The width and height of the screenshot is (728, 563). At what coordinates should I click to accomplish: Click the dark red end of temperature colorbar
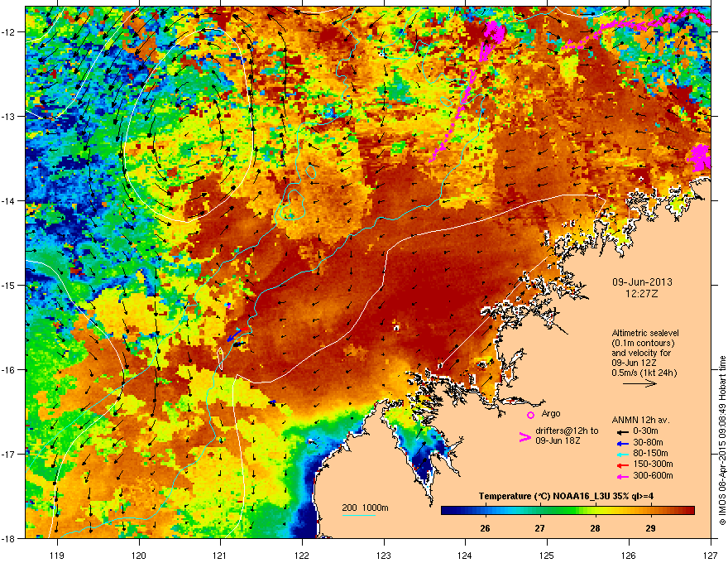coord(690,511)
